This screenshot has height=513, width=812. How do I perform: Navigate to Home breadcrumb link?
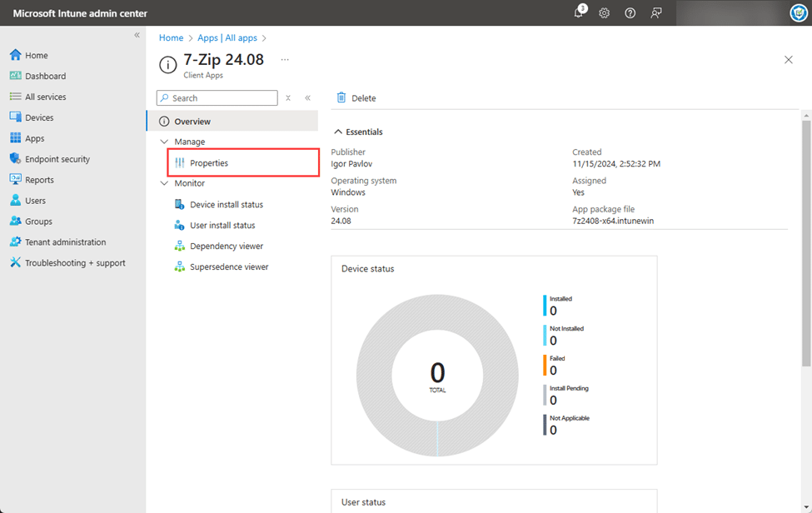[171, 38]
